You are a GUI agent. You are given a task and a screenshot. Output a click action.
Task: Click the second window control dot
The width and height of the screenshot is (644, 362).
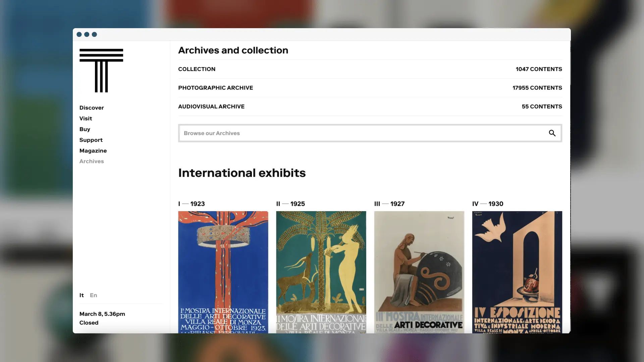87,35
